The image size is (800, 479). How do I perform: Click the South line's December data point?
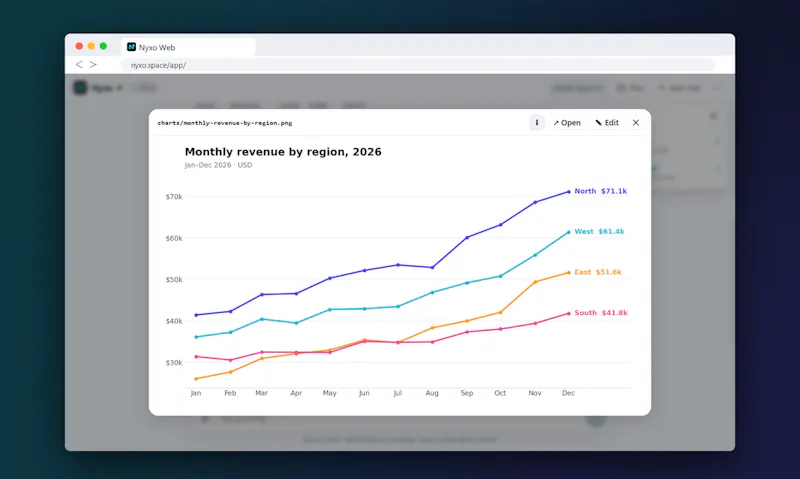[x=569, y=313]
